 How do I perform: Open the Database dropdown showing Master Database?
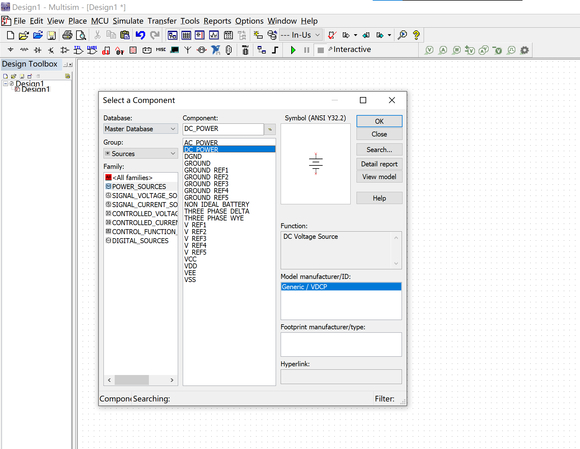point(141,129)
